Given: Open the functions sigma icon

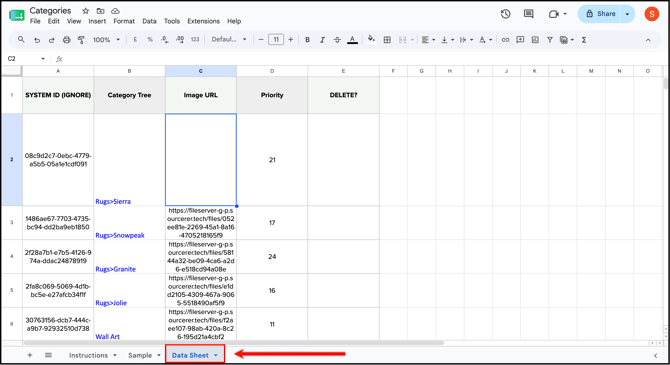Looking at the screenshot, I should (584, 40).
